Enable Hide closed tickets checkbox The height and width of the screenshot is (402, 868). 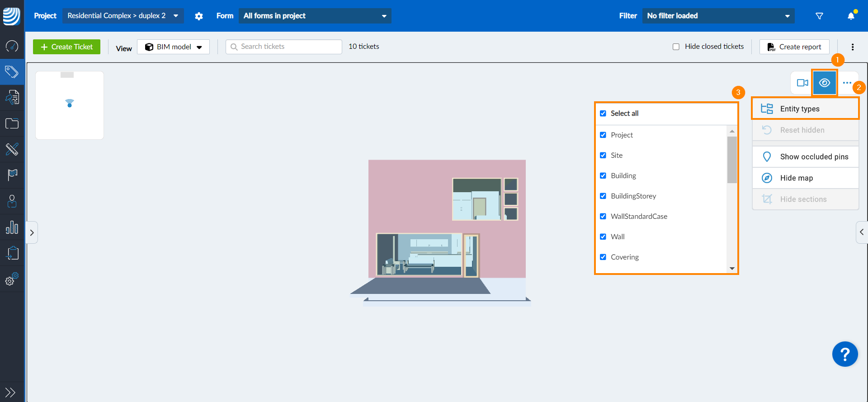676,47
